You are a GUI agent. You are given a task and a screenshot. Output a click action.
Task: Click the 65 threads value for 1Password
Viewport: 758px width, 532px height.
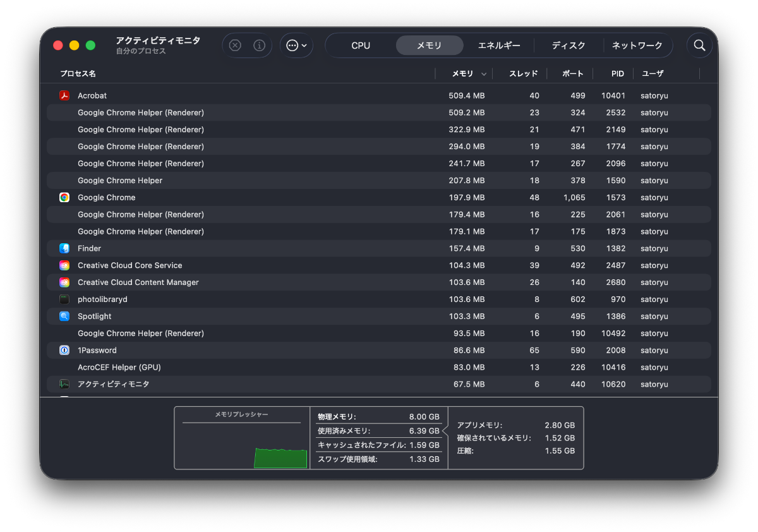coord(534,350)
